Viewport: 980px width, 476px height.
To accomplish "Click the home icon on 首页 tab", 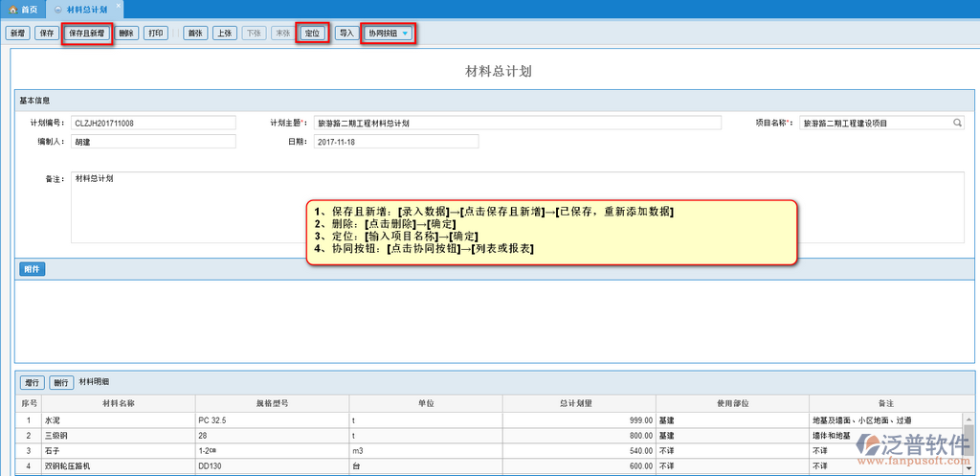I will (13, 8).
